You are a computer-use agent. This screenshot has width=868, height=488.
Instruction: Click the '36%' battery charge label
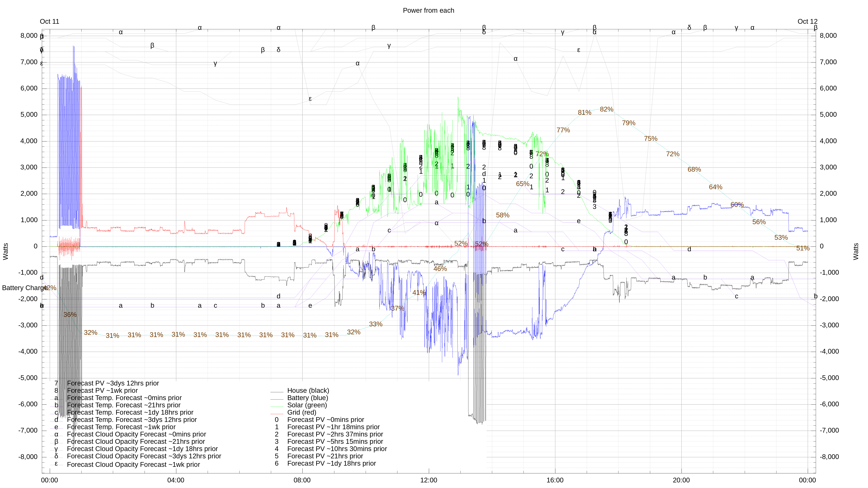70,314
